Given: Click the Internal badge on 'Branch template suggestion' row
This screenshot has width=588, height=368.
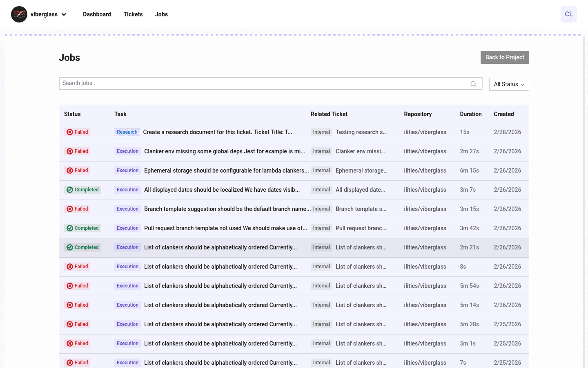Looking at the screenshot, I should click(x=321, y=209).
